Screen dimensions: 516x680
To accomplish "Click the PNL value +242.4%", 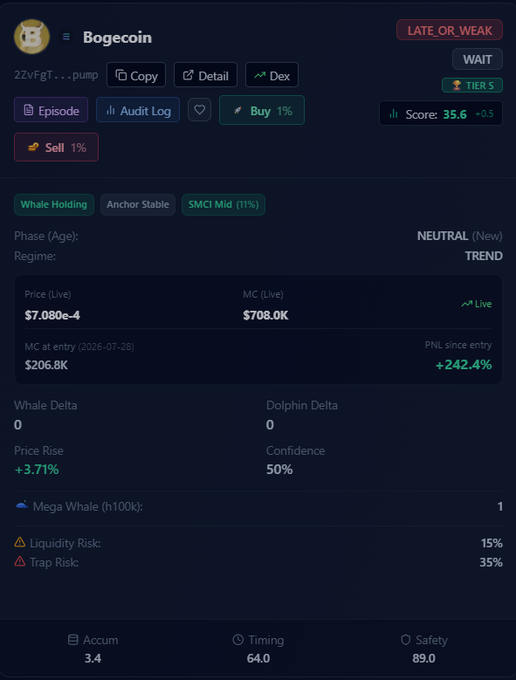I will coord(464,365).
